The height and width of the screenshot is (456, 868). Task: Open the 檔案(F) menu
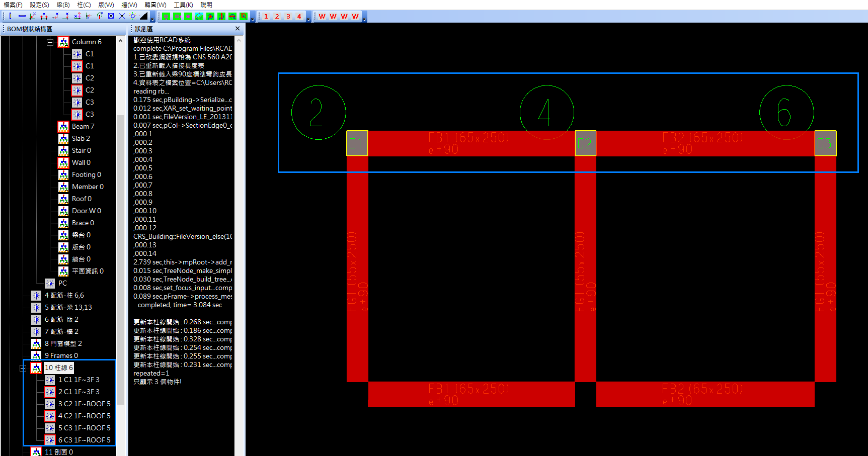click(13, 5)
